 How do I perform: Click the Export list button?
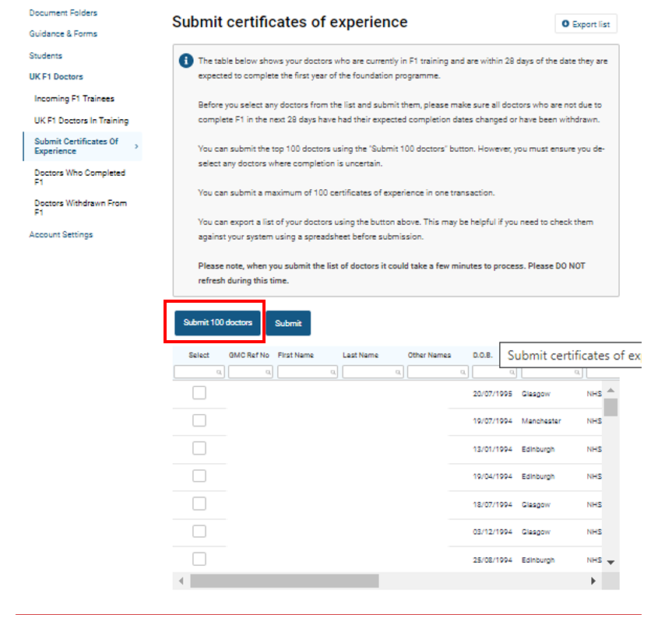point(586,24)
